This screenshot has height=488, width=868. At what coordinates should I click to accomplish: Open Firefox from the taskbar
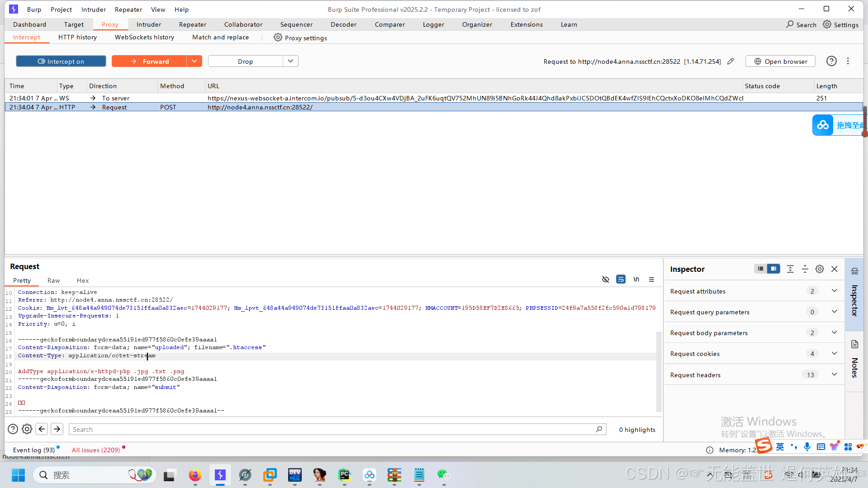point(195,475)
